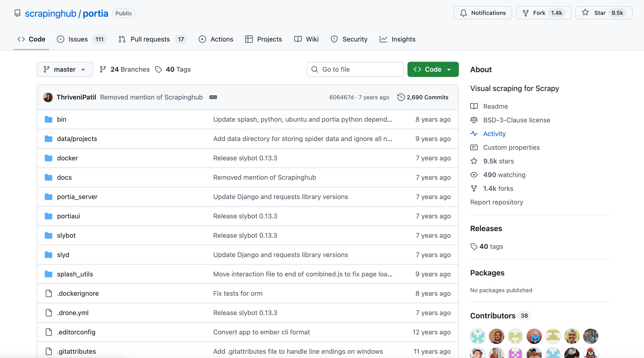Open the Activity link
The width and height of the screenshot is (644, 358).
pyautogui.click(x=494, y=134)
